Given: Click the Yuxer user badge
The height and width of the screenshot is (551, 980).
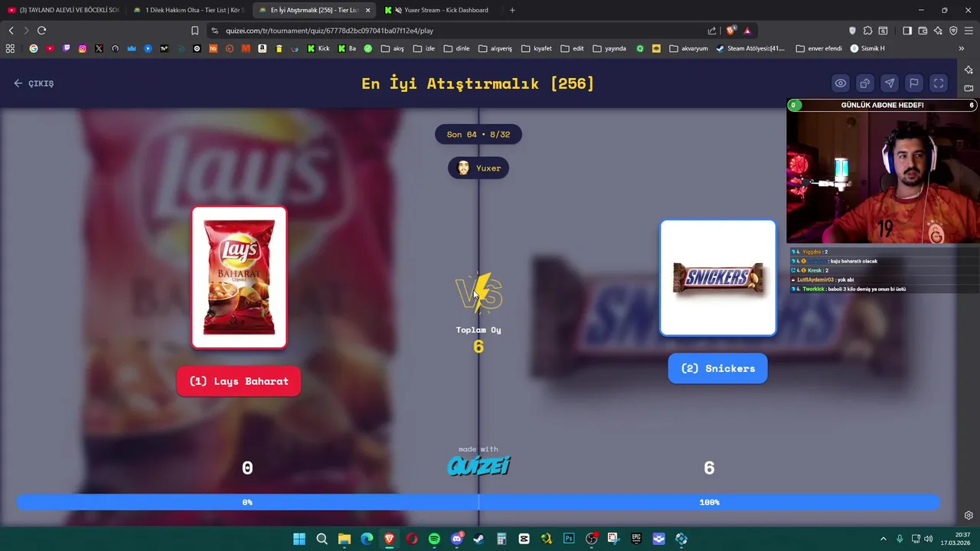Looking at the screenshot, I should pyautogui.click(x=479, y=168).
